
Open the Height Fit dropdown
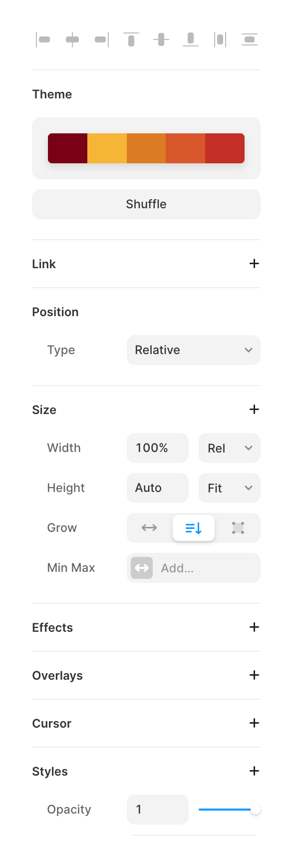pos(229,488)
